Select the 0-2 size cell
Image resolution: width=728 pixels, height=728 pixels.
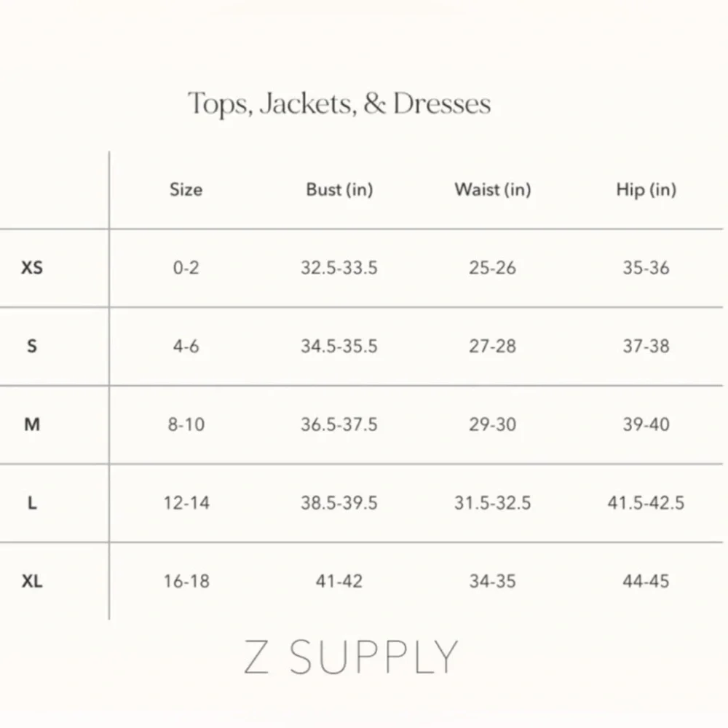(x=186, y=268)
